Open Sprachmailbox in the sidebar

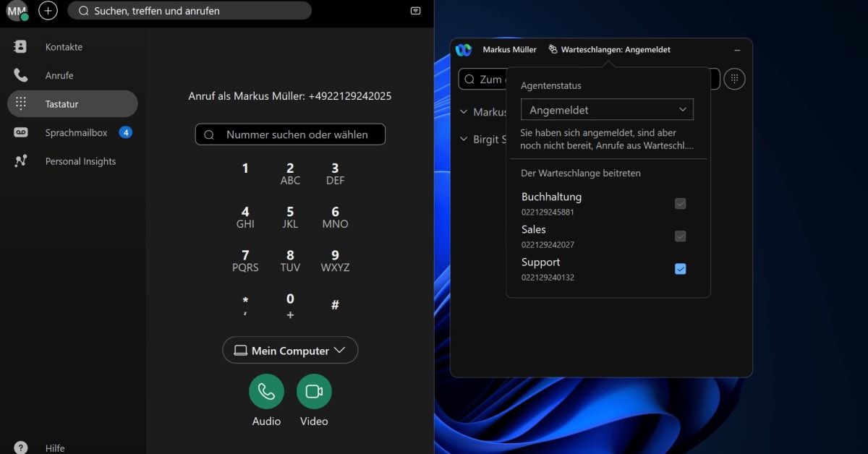tap(72, 132)
